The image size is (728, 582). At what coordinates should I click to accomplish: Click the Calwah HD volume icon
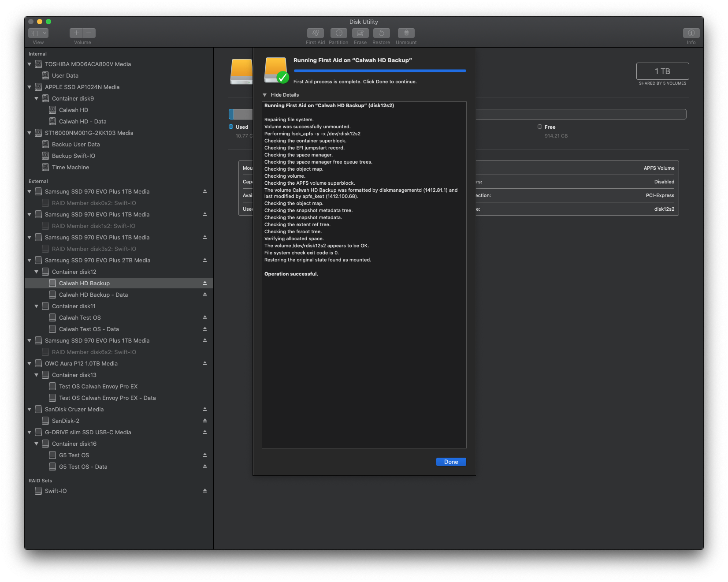(52, 110)
